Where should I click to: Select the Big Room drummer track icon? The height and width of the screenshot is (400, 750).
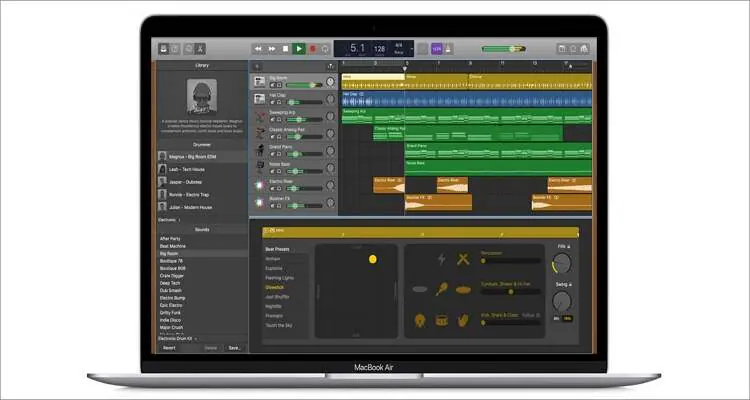tap(260, 81)
